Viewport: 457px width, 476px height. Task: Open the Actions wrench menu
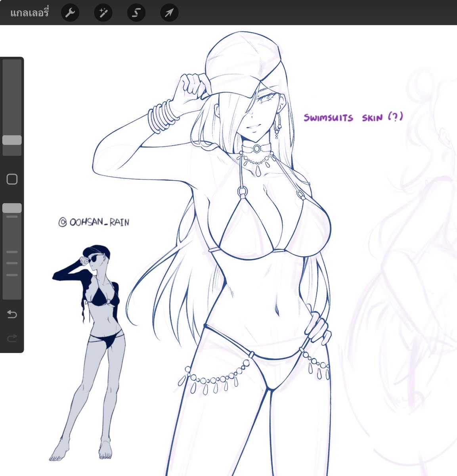point(70,13)
